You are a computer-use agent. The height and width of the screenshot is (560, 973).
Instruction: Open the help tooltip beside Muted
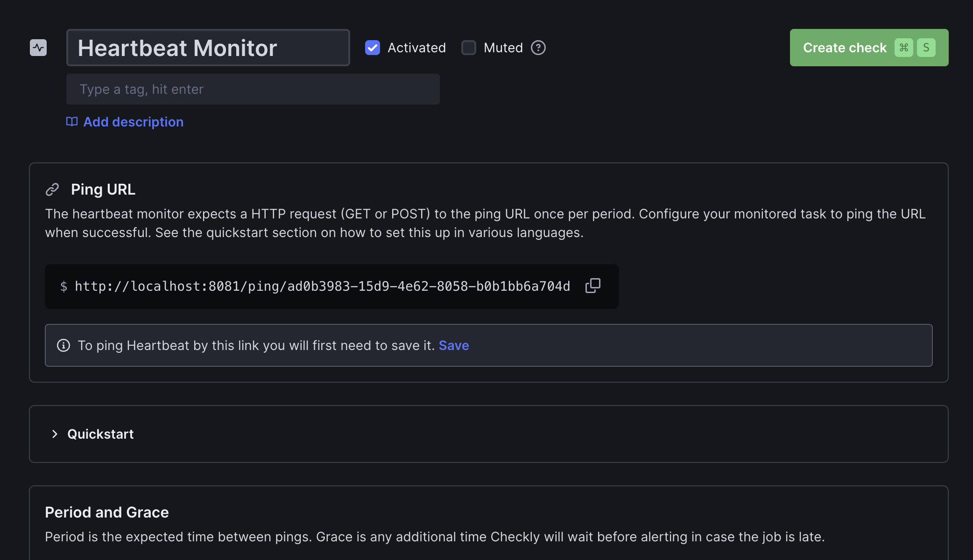click(538, 48)
